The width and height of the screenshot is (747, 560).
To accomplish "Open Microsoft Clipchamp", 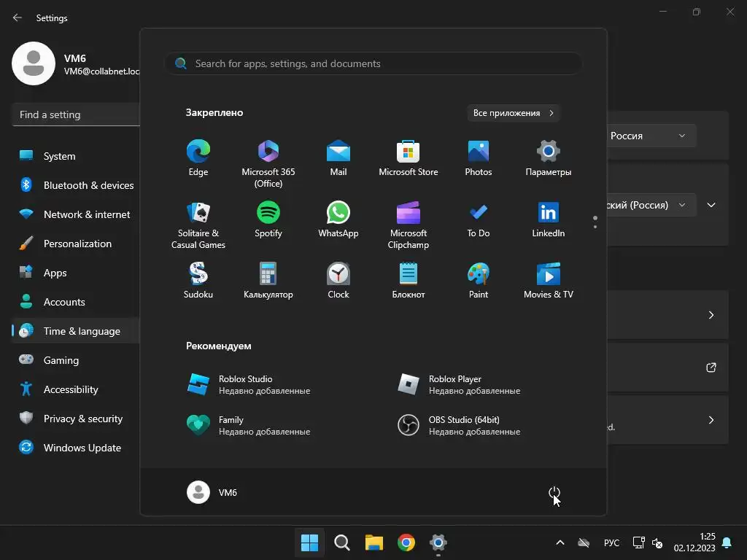I will [x=409, y=225].
